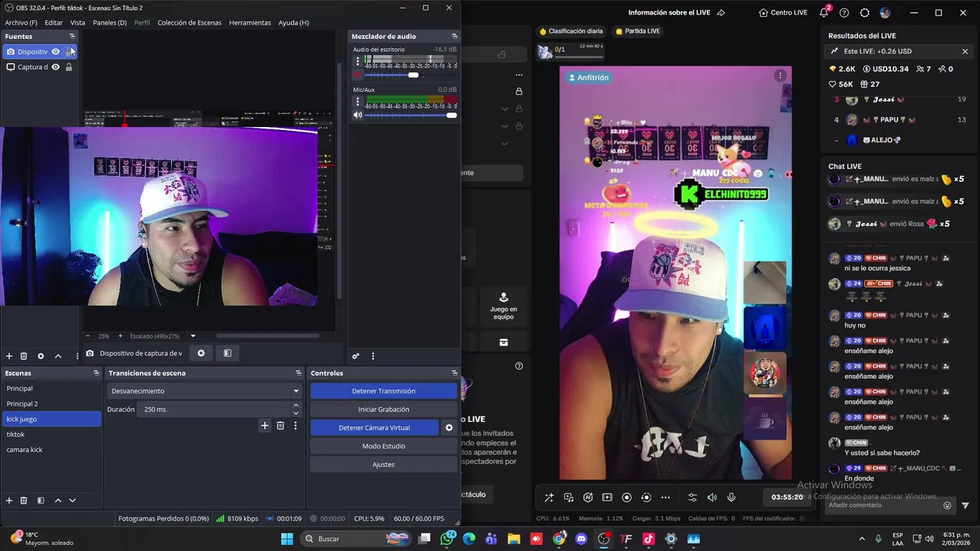Image resolution: width=980 pixels, height=551 pixels.
Task: Mute Mic/Aux speaker icon
Action: tap(358, 115)
